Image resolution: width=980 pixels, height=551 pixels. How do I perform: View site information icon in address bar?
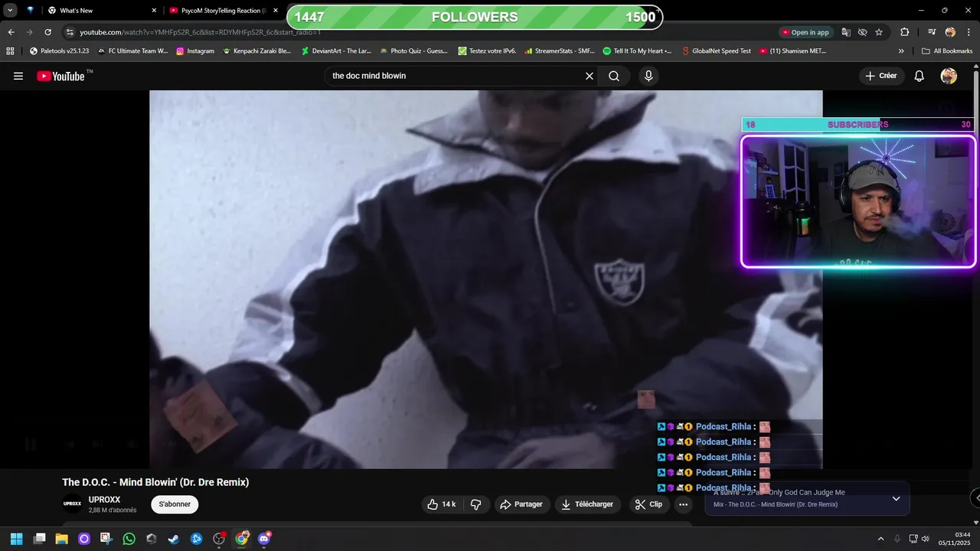70,32
